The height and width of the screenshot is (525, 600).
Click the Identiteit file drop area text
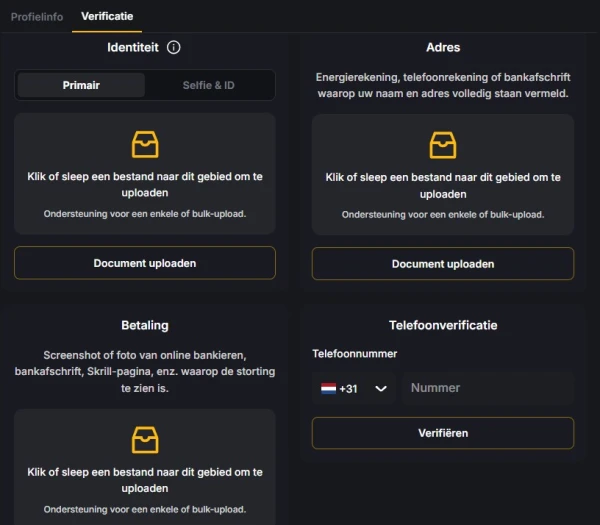click(145, 185)
